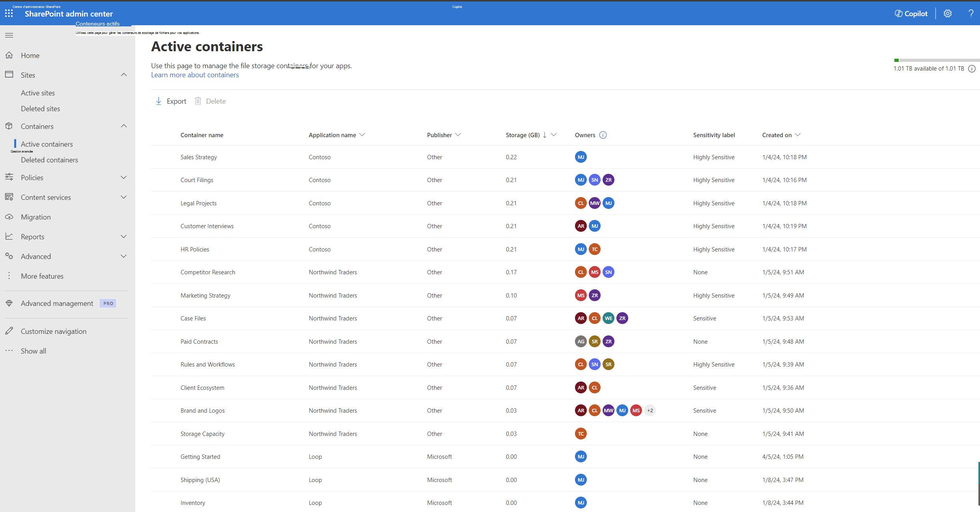Open the Application name sort dropdown

click(361, 135)
